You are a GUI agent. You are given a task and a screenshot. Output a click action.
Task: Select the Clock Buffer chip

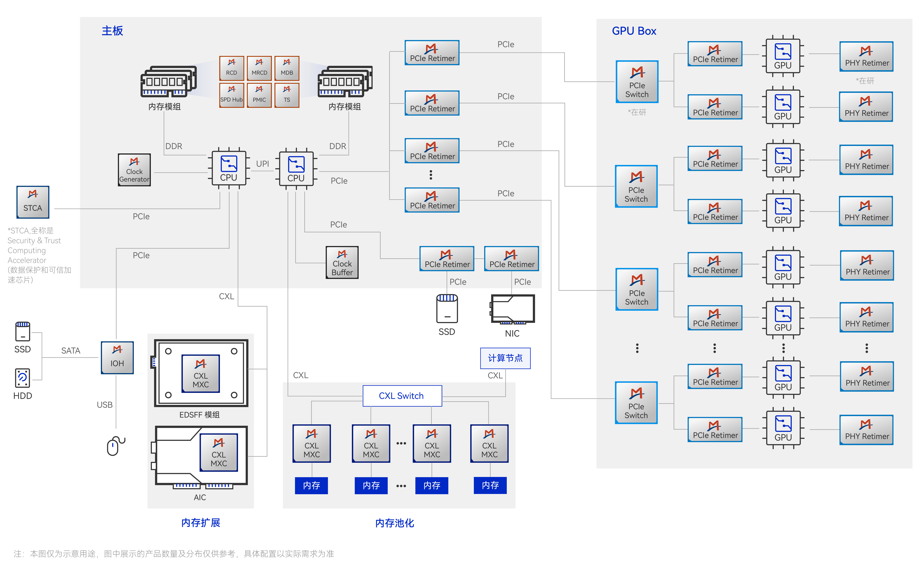342,262
